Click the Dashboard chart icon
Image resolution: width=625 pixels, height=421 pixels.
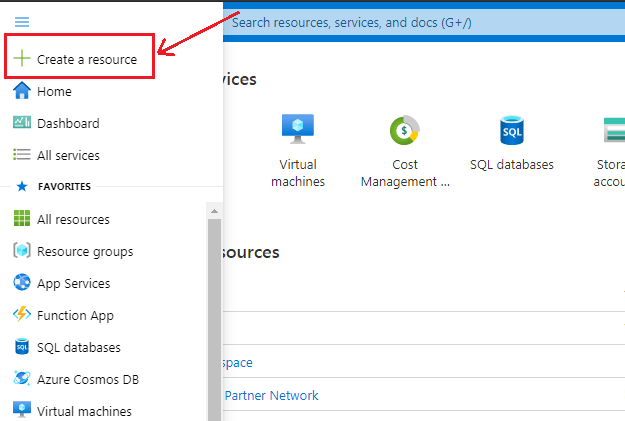click(x=22, y=122)
